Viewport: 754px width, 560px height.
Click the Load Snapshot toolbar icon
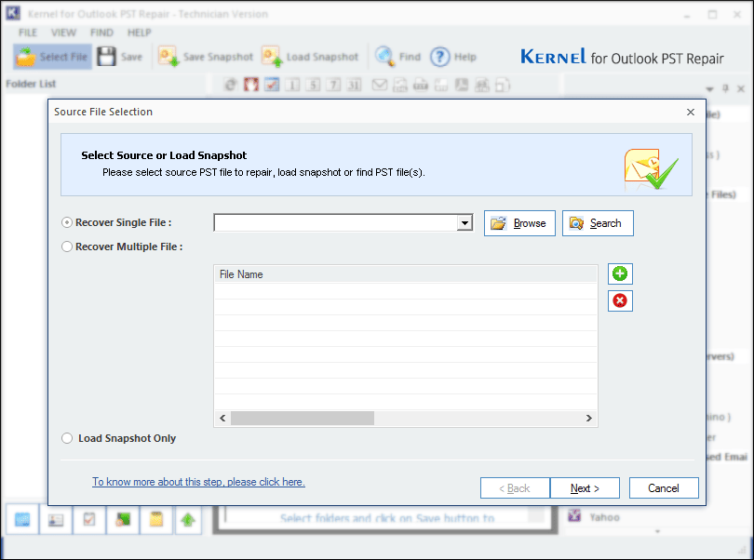(272, 57)
